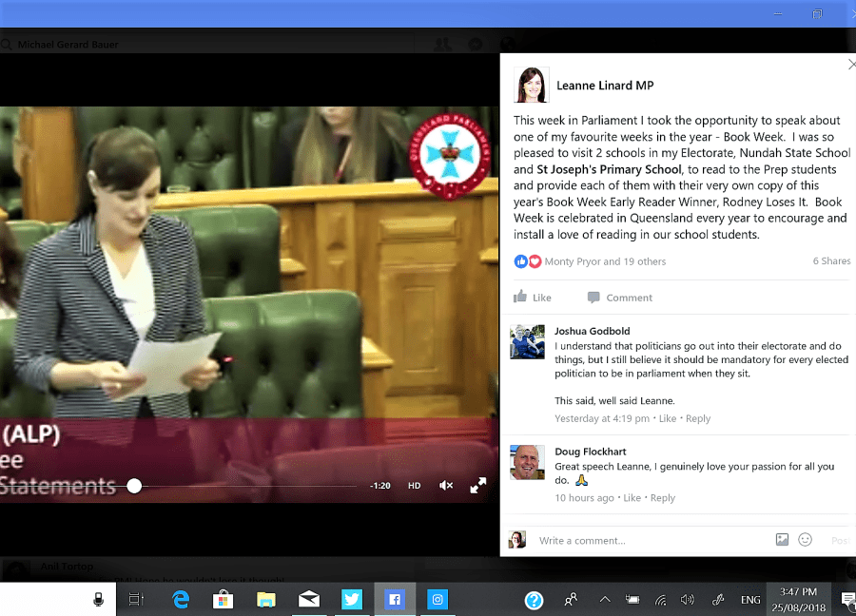This screenshot has height=616, width=856.
Task: Open Instagram from the taskbar
Action: click(x=438, y=599)
